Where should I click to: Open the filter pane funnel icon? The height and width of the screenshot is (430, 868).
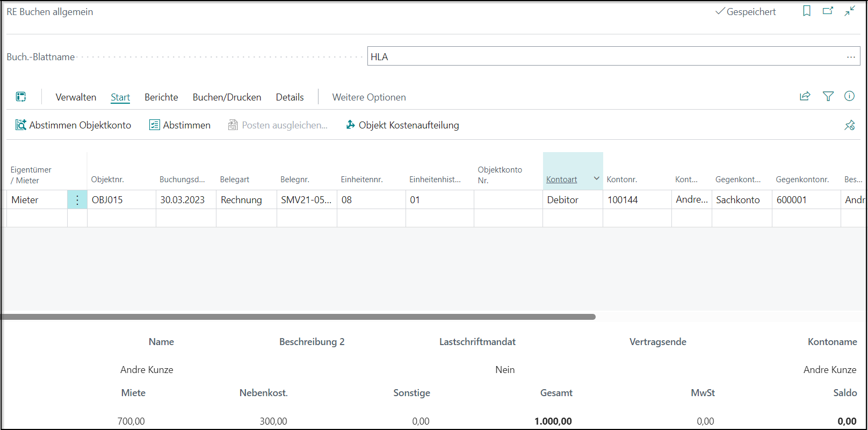[828, 97]
